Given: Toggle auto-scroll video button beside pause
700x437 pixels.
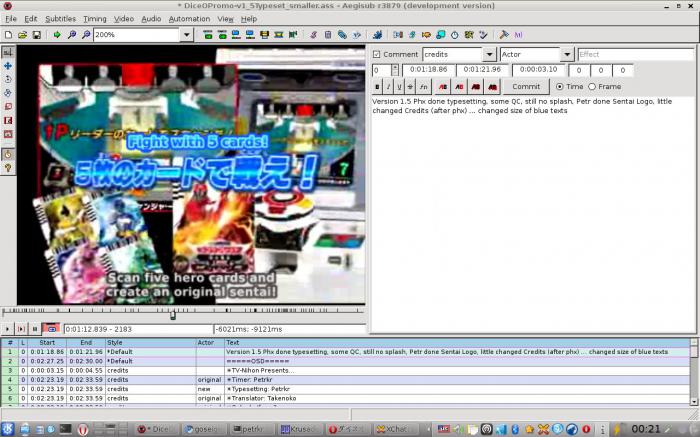Looking at the screenshot, I should point(51,329).
